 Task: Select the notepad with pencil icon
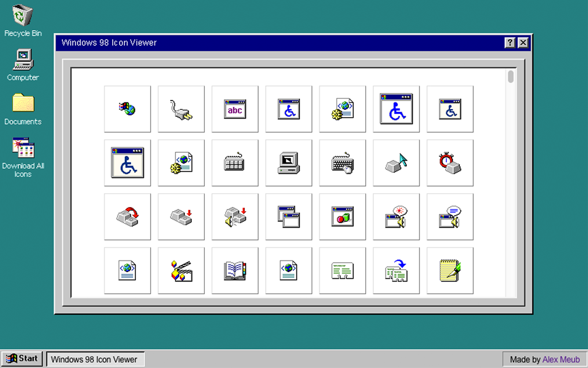[x=450, y=270]
